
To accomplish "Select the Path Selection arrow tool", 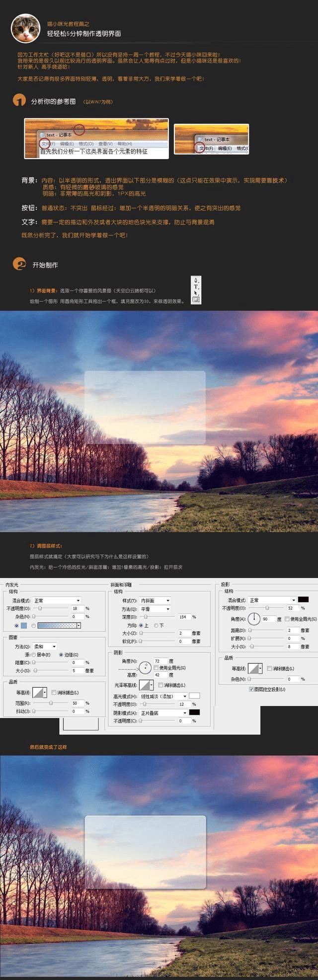I will (196, 293).
